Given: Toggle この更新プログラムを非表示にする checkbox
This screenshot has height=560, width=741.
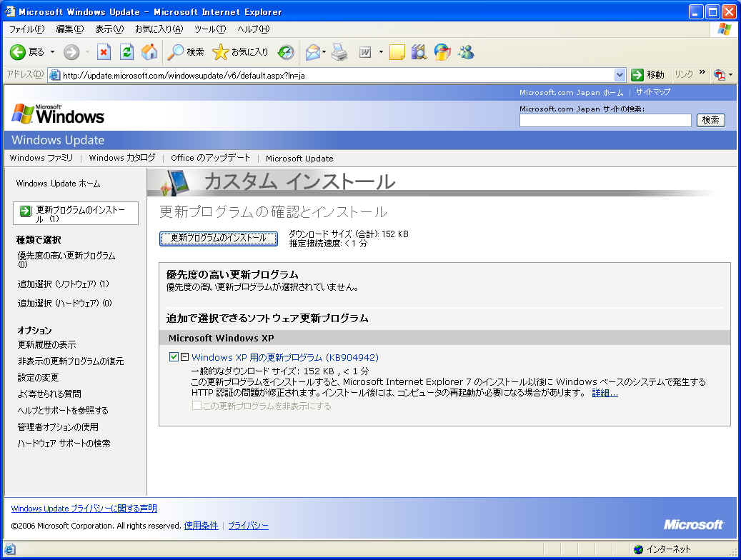Looking at the screenshot, I should (197, 406).
